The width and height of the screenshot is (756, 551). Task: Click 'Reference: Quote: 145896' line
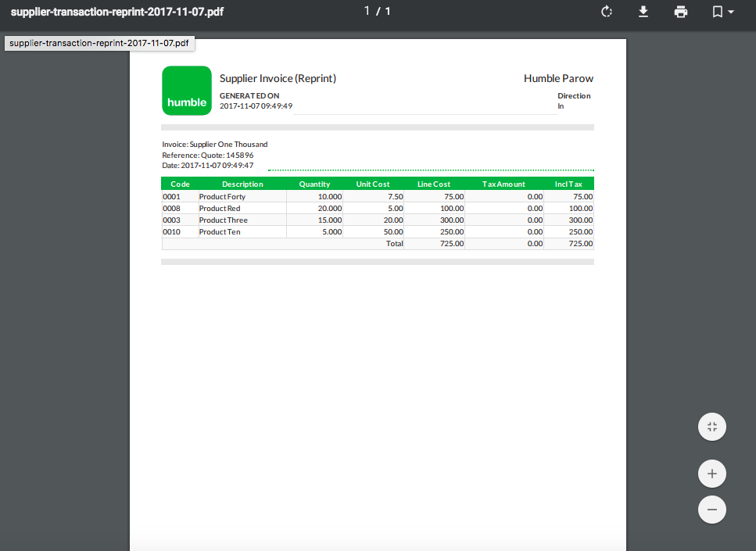(208, 156)
